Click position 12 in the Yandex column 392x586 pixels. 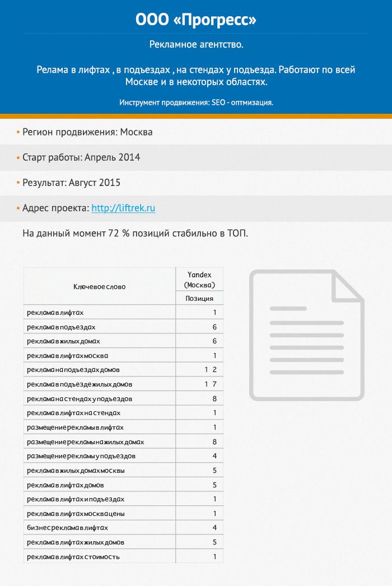(x=210, y=370)
